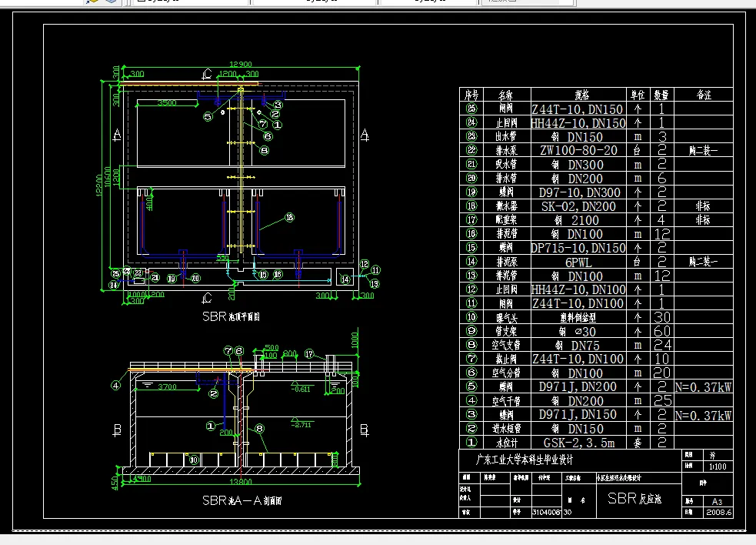The width and height of the screenshot is (756, 545).
Task: Click item number 1 balloon in table
Action: point(471,442)
